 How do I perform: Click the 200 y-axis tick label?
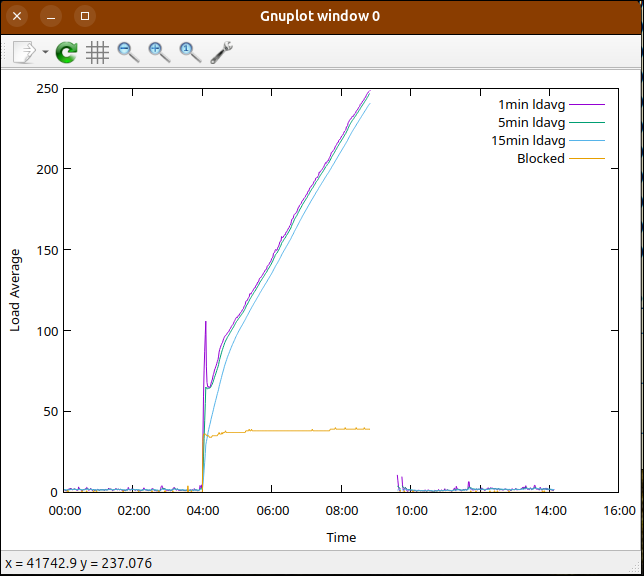47,169
